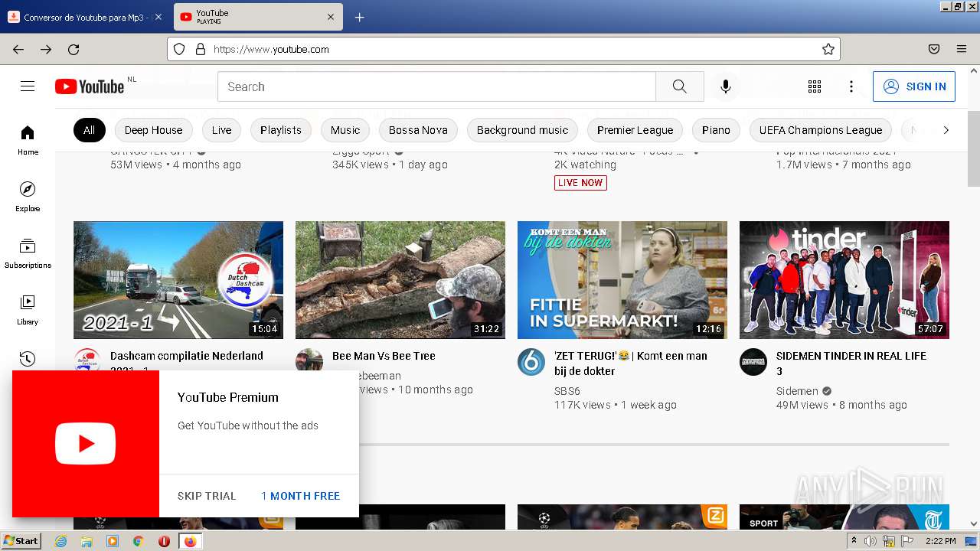The image size is (980, 551).
Task: Select the Bossa Nova chip
Action: pos(418,130)
